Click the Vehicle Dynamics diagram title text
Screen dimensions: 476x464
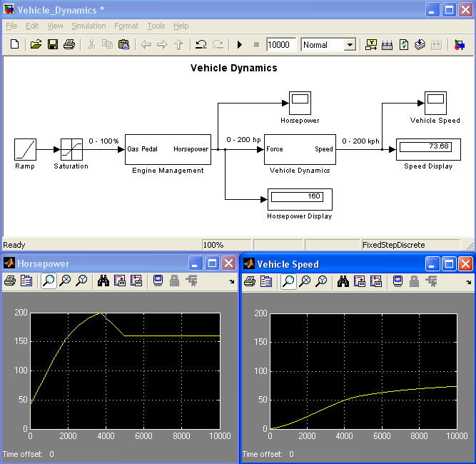234,68
